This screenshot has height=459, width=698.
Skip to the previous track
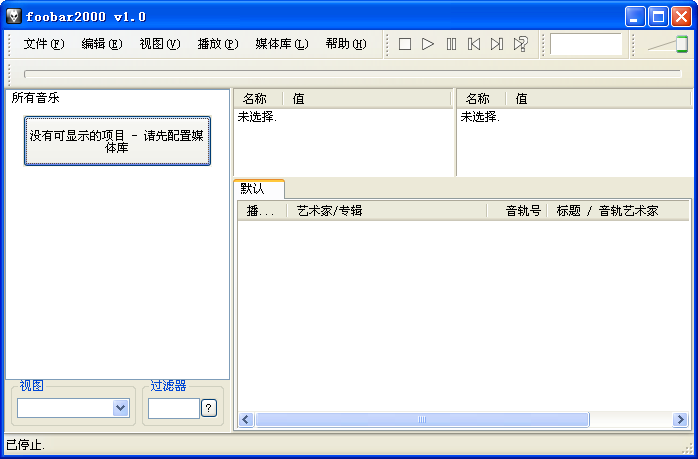coord(474,44)
